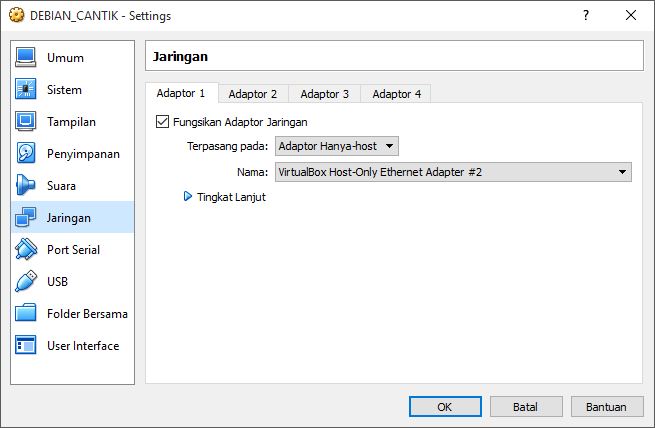Viewport: 655px width, 428px height.
Task: Click the Nama label
Action: pos(252,172)
